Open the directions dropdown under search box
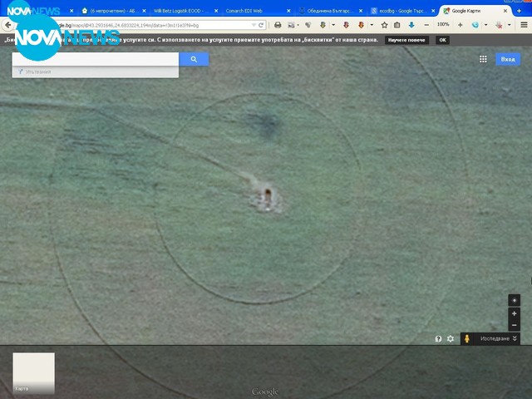Screen dimensions: 532x399 coord(33,72)
